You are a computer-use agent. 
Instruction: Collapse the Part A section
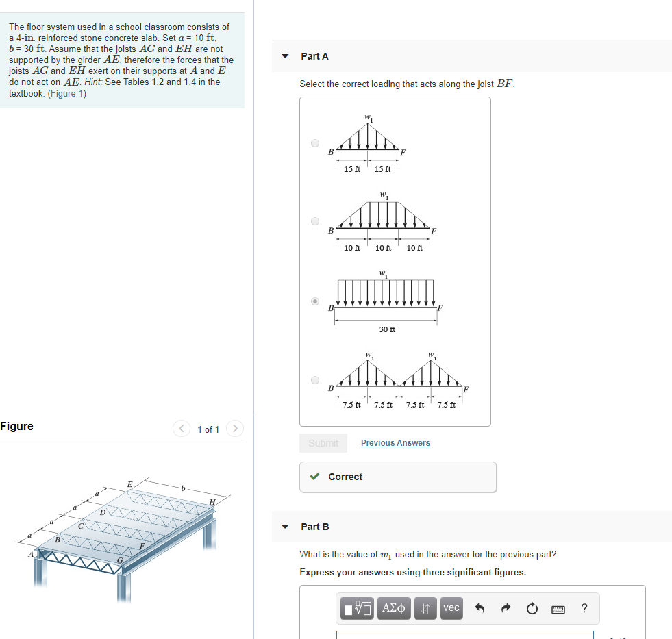(x=285, y=56)
